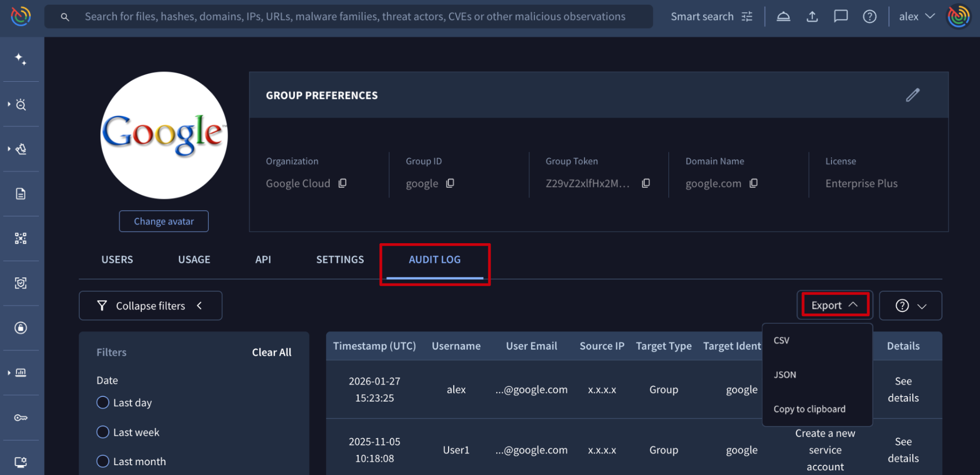Click the Enterprise Plus license value
Viewport: 980px width, 475px height.
[x=862, y=184]
